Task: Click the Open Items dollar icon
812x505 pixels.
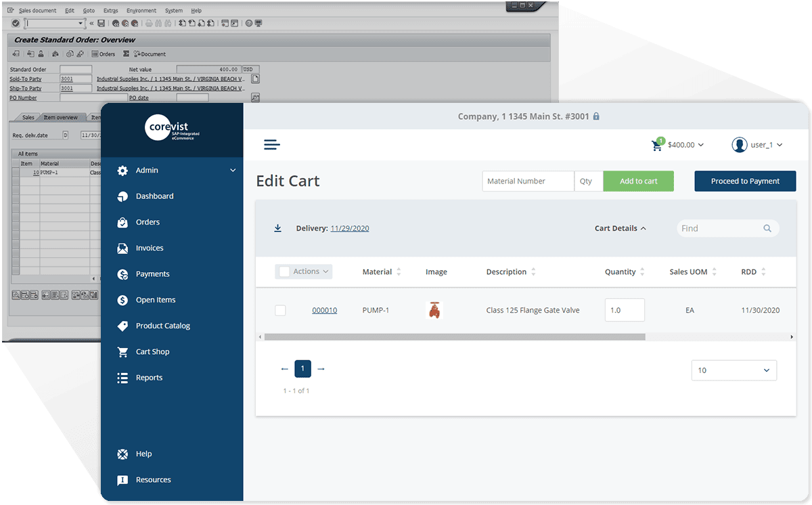Action: (122, 300)
